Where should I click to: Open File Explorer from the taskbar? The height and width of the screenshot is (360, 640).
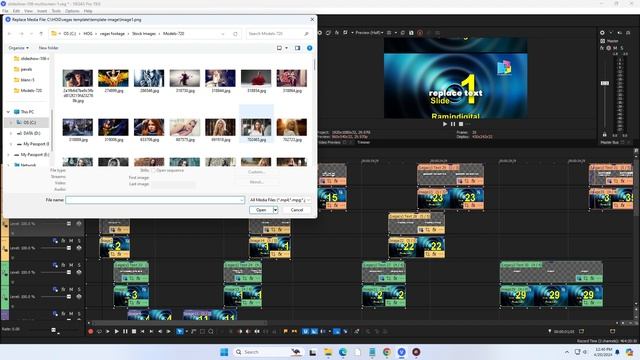tap(328, 352)
